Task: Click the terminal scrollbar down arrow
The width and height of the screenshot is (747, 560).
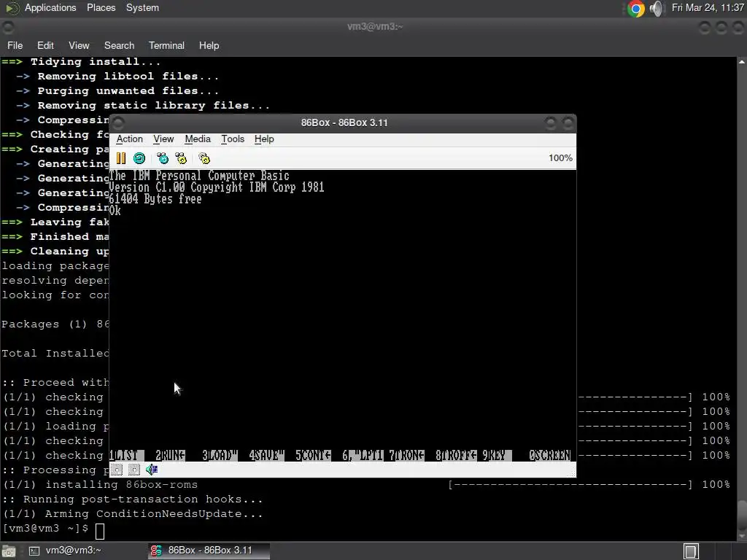Action: pyautogui.click(x=742, y=537)
